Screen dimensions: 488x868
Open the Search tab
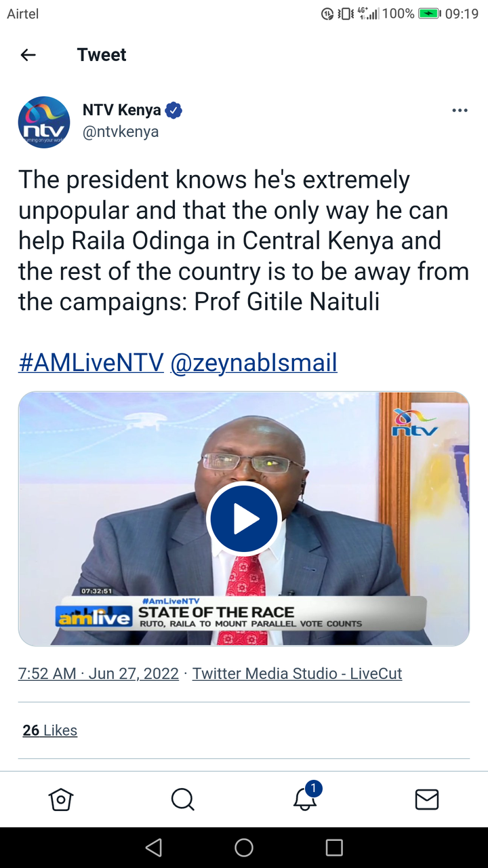[x=183, y=800]
